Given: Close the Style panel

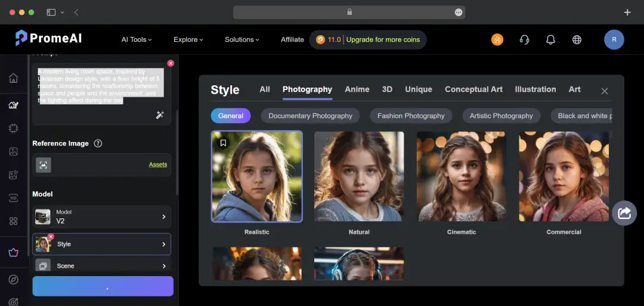Looking at the screenshot, I should click(605, 91).
